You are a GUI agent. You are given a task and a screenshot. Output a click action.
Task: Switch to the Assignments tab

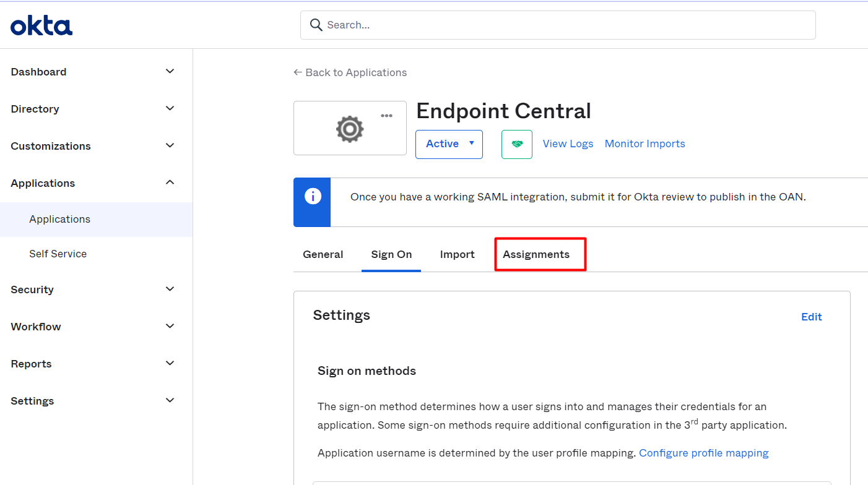click(536, 254)
